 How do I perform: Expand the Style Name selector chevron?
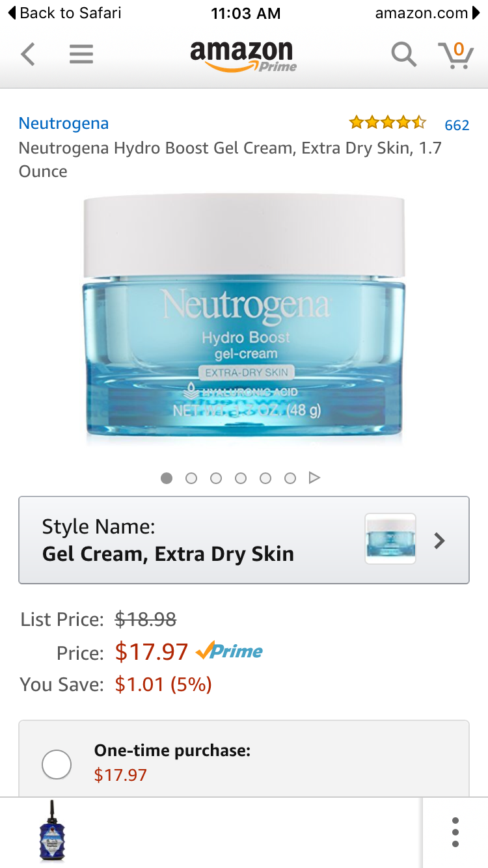[x=440, y=540]
